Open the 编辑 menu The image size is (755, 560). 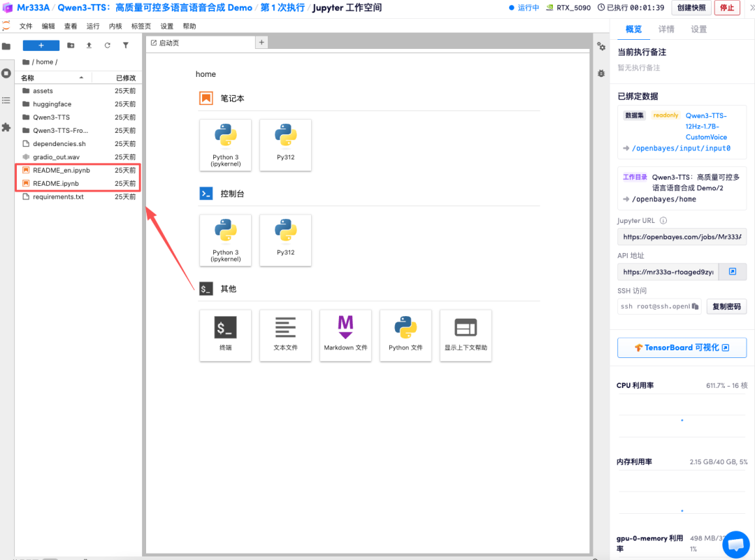coord(48,26)
